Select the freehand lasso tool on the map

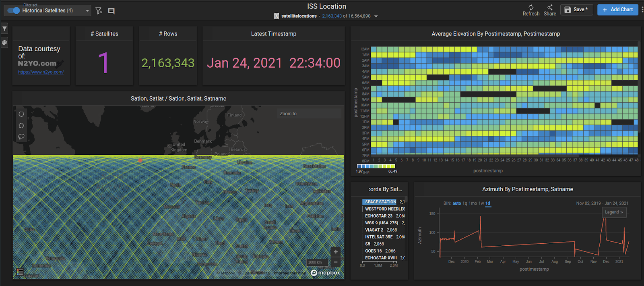tap(21, 137)
